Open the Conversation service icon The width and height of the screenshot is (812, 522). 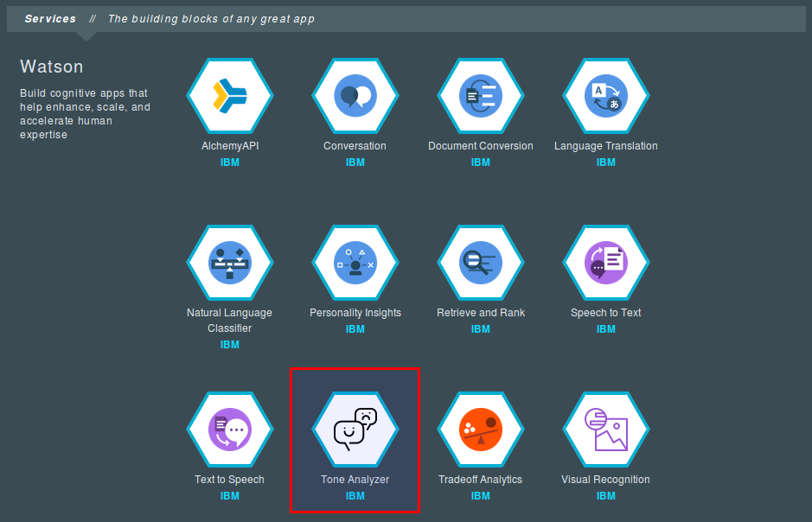tap(355, 95)
